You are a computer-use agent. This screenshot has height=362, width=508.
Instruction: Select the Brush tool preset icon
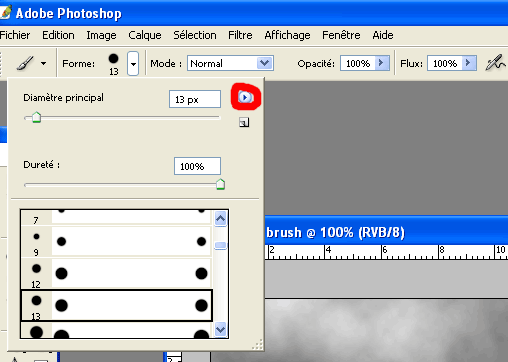(x=26, y=63)
